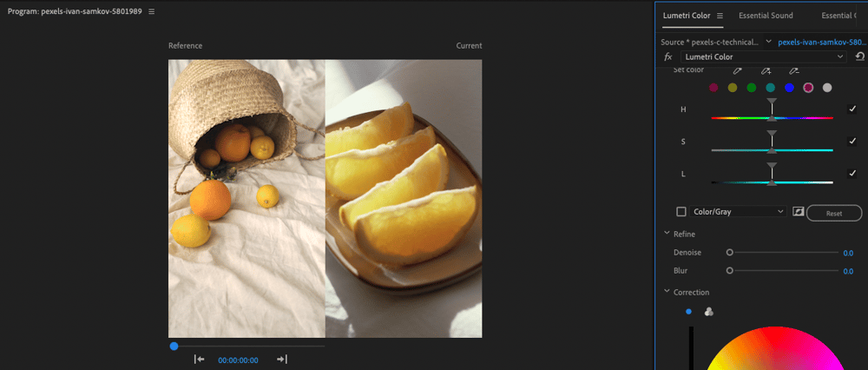The height and width of the screenshot is (370, 868).
Task: Click the Denoise value 0.0
Action: click(x=848, y=253)
